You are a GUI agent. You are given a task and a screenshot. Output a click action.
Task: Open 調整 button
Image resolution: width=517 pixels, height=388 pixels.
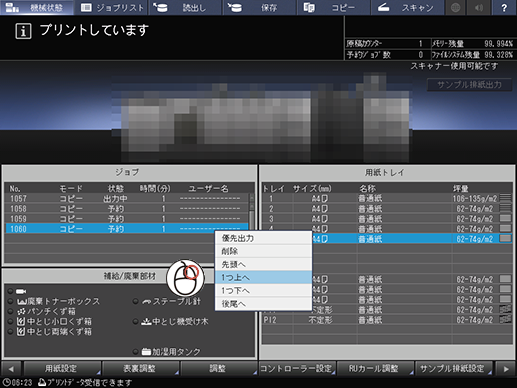[x=218, y=368]
